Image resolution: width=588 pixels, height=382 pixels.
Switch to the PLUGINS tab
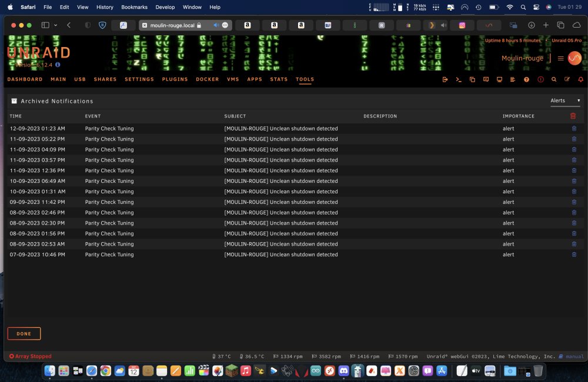click(x=175, y=79)
